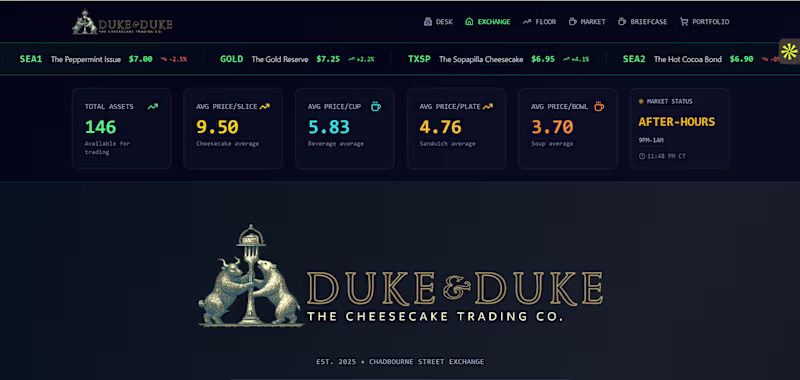Click The Hot Cocoa Bond ticker name
The image size is (800, 380).
pyautogui.click(x=688, y=59)
